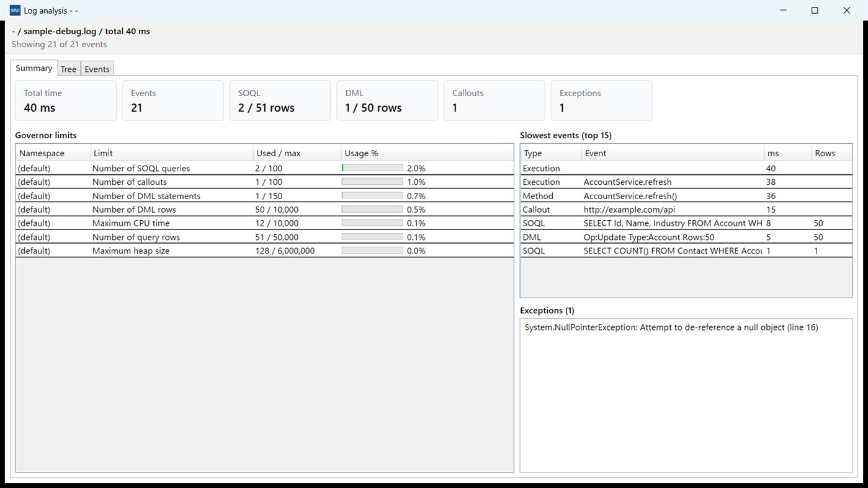Screen dimensions: 868x488
Task: Click the 1.0% usage progress bar
Action: [372, 182]
